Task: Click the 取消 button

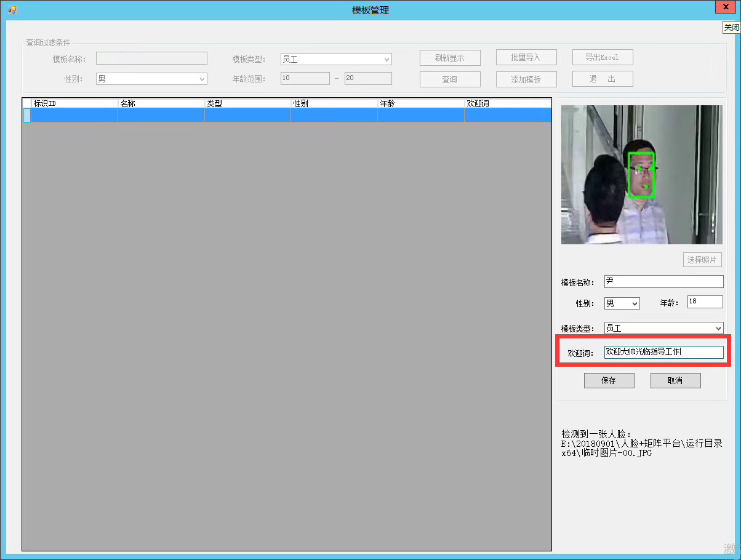Action: [x=675, y=380]
